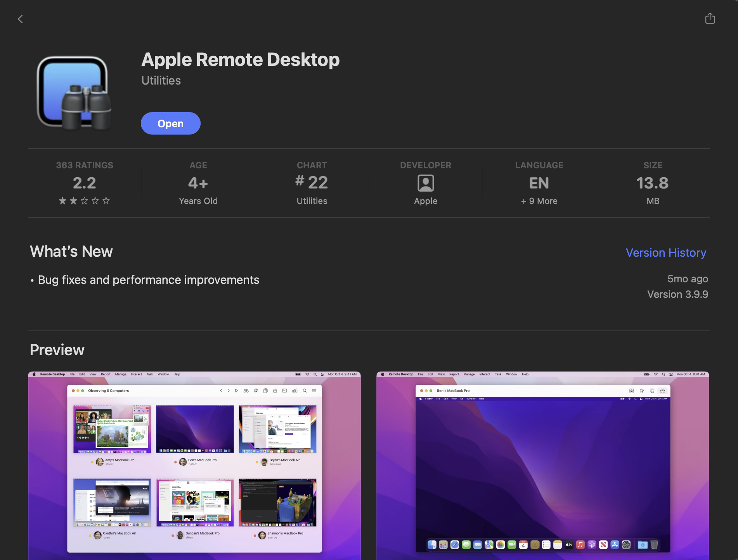Image resolution: width=738 pixels, height=560 pixels.
Task: Open the share menu icon
Action: 710,18
